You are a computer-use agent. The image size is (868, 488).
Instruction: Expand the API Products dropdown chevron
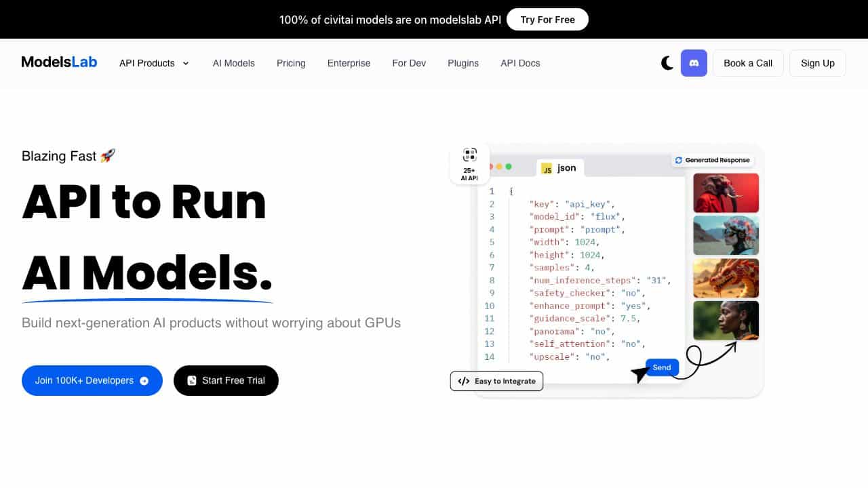186,63
